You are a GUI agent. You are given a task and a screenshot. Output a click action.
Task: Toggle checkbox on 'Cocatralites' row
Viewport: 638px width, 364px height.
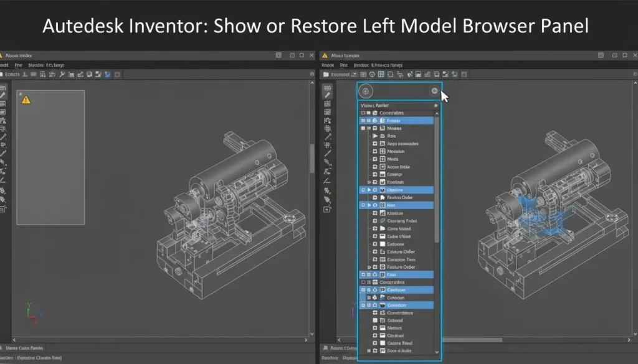363,113
